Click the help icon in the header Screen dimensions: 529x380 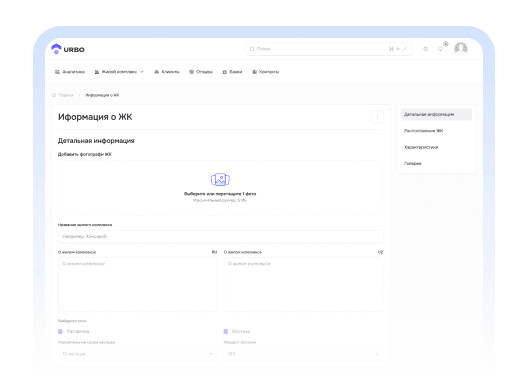(425, 49)
